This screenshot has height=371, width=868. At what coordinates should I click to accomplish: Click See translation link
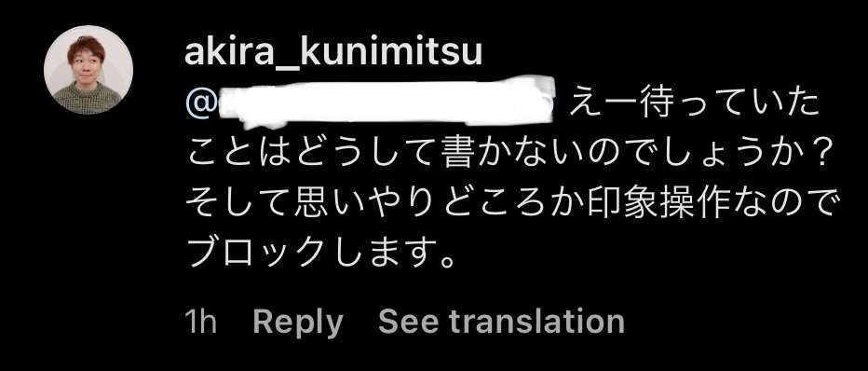click(501, 322)
